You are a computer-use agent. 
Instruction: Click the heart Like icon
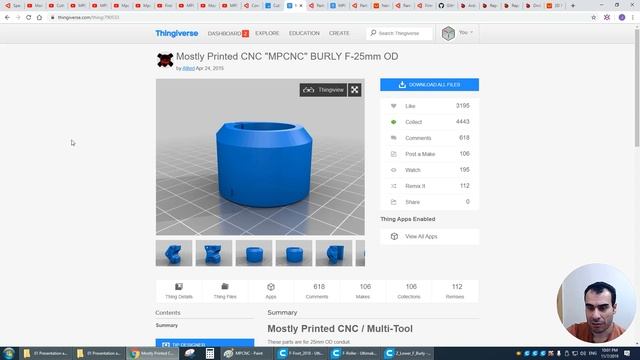393,106
